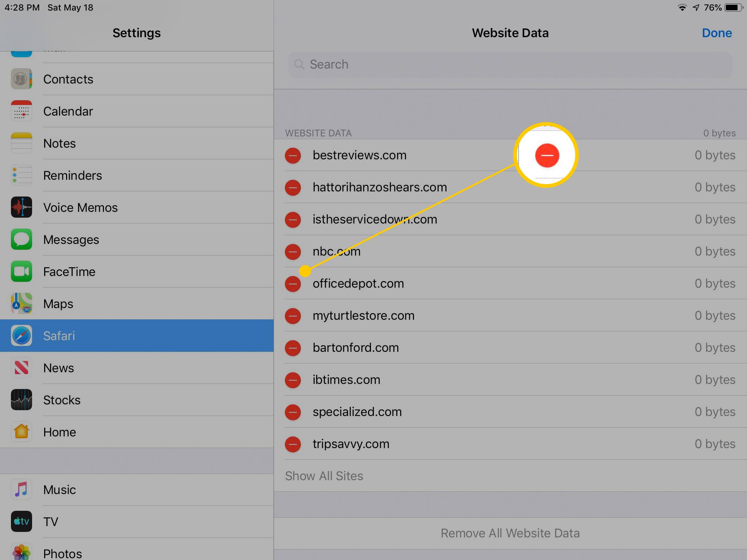Tap the battery indicator in status bar

tap(734, 8)
